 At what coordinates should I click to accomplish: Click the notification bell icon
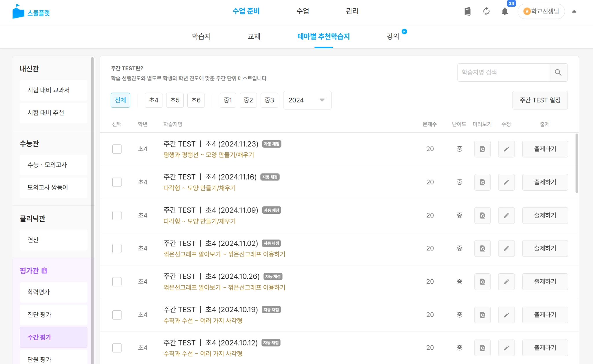coord(504,12)
